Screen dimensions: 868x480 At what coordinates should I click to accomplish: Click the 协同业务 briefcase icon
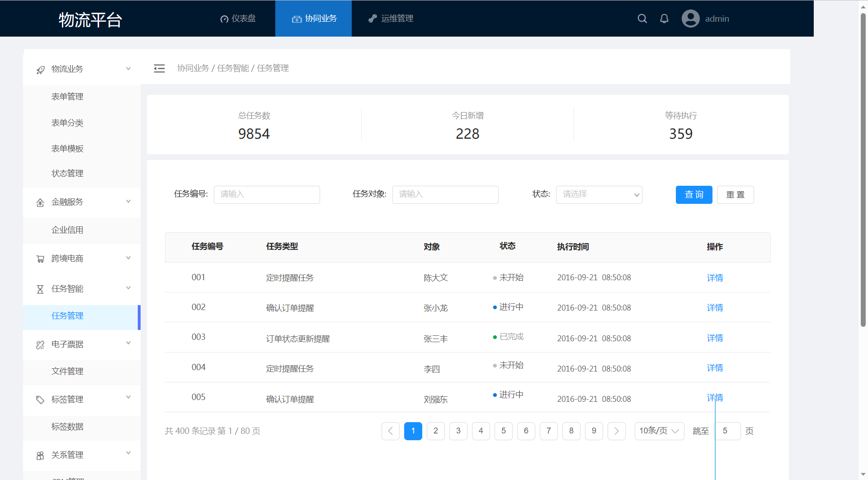[x=297, y=19]
